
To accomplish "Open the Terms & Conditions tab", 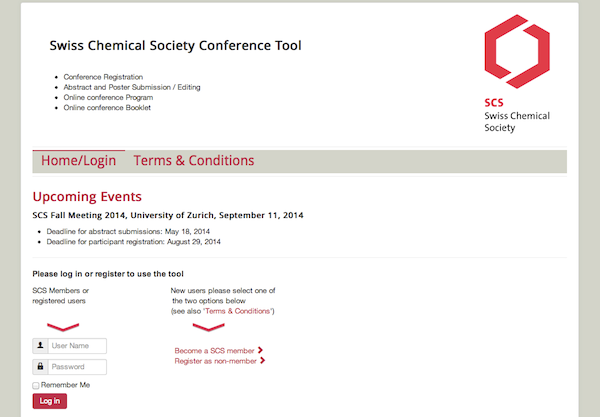I will click(x=194, y=161).
